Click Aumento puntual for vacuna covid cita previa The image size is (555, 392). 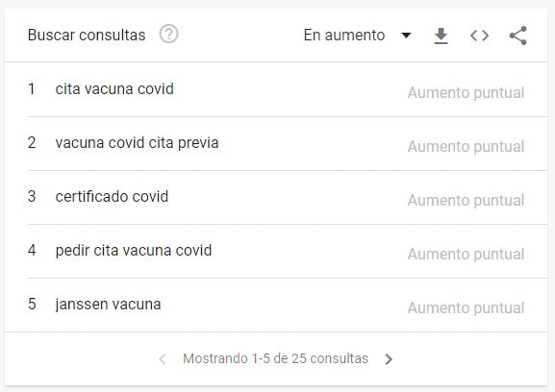point(466,147)
